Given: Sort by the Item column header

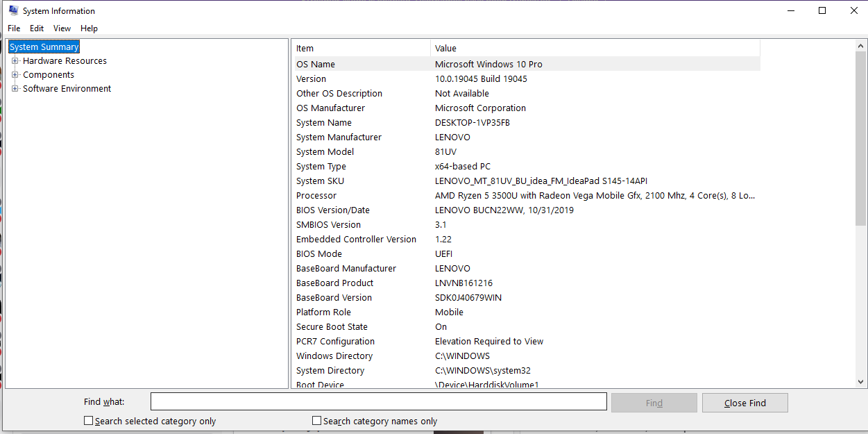Looking at the screenshot, I should (361, 49).
